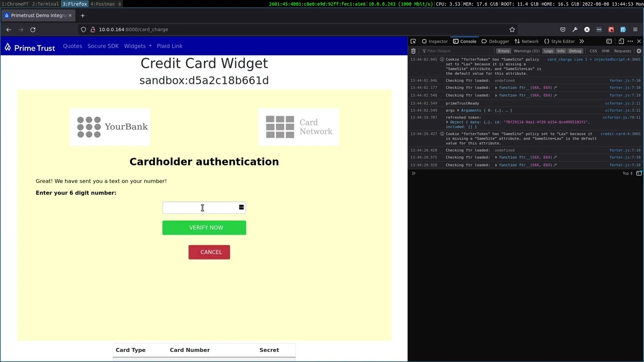
Task: Activate the element picker in devtools
Action: pyautogui.click(x=413, y=41)
